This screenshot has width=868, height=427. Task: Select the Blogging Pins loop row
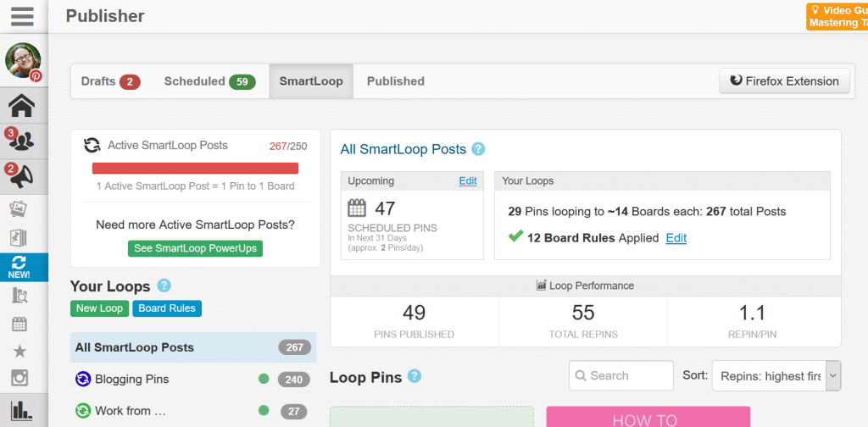(x=193, y=380)
